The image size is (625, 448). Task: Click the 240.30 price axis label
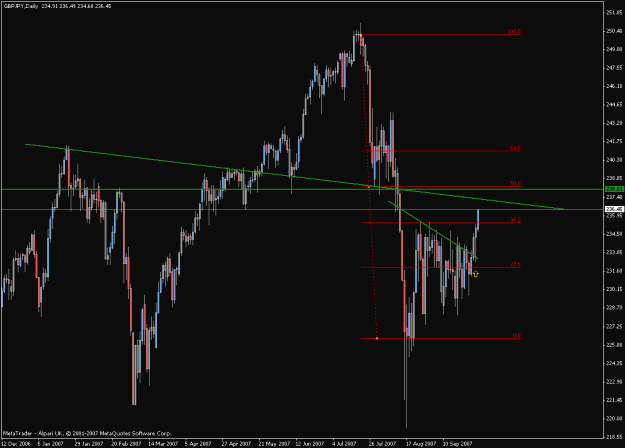pyautogui.click(x=614, y=160)
